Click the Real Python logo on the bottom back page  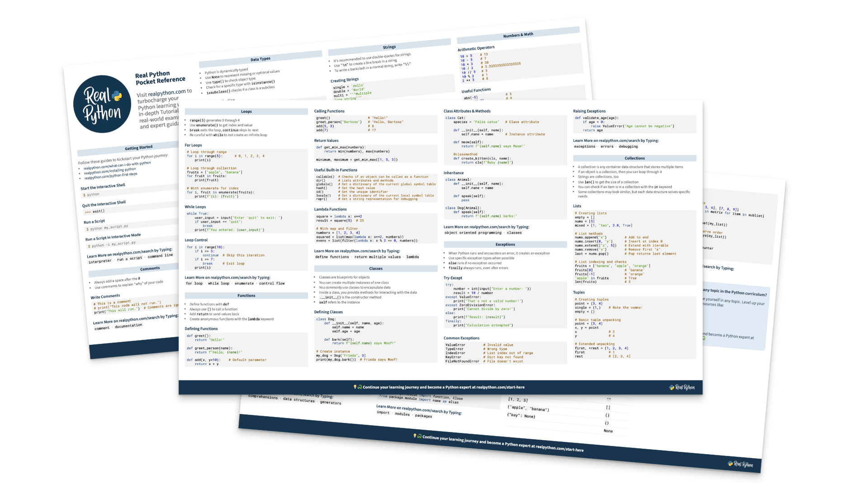tap(741, 464)
